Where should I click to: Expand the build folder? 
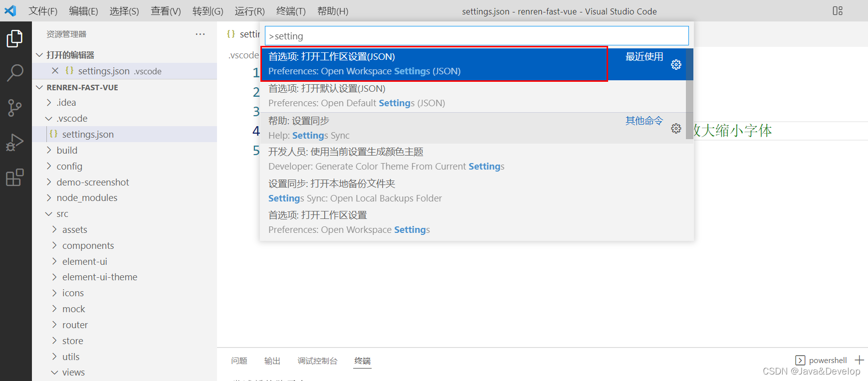48,150
